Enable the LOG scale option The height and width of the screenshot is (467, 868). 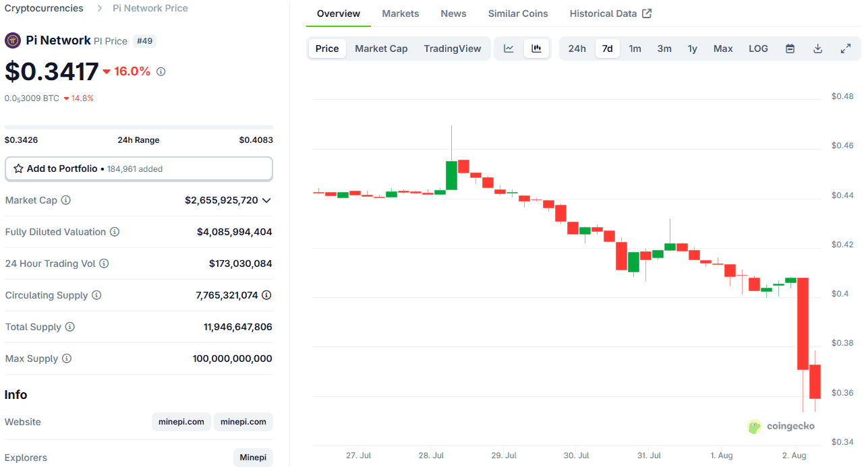click(757, 48)
